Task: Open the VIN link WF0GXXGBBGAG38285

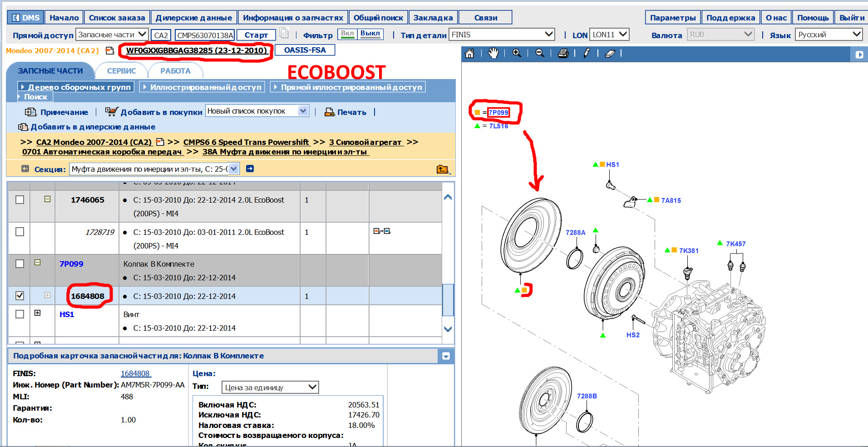Action: [197, 50]
